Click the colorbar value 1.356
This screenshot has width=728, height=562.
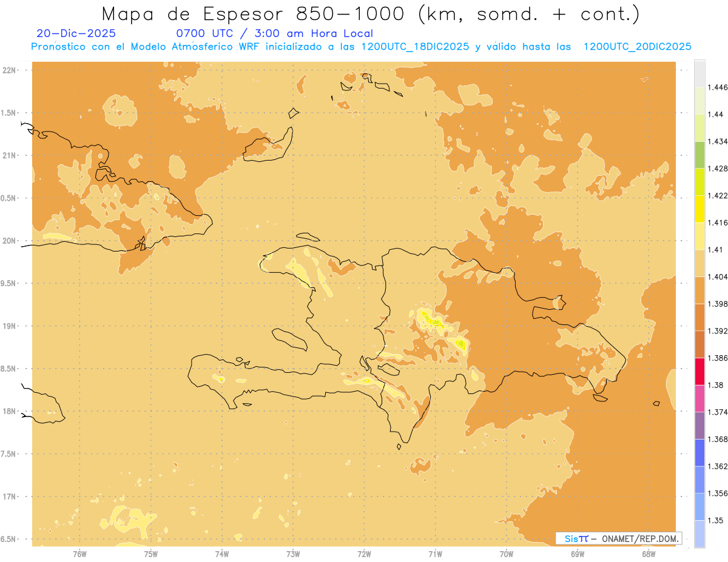[x=718, y=493]
